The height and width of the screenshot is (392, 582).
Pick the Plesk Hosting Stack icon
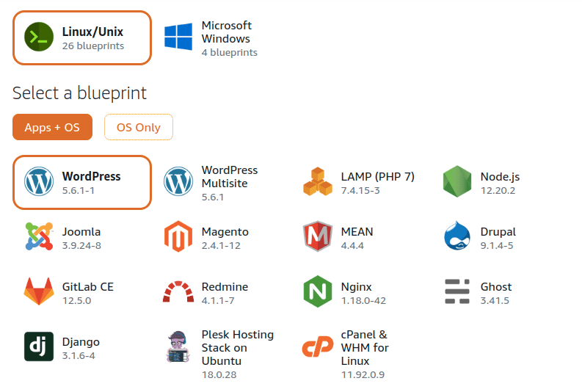[x=178, y=346]
